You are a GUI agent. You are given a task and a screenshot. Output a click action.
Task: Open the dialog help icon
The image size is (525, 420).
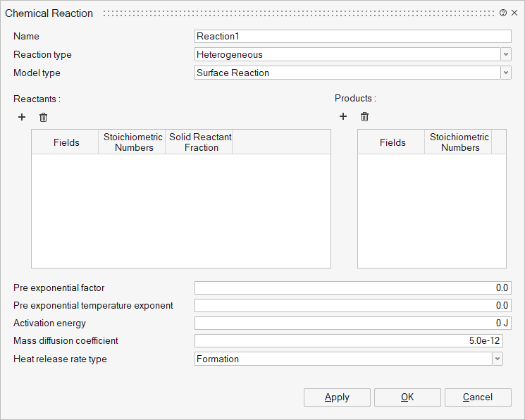click(x=503, y=13)
